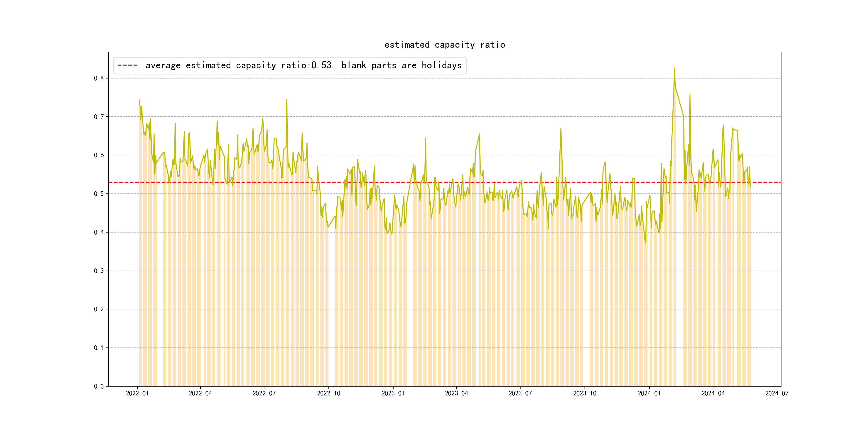This screenshot has height=434, width=868.
Task: Click the 0.8 y-axis tick label
Action: (99, 78)
